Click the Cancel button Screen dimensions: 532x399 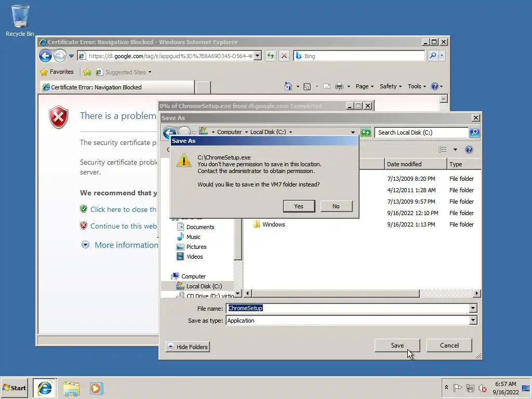pos(449,345)
